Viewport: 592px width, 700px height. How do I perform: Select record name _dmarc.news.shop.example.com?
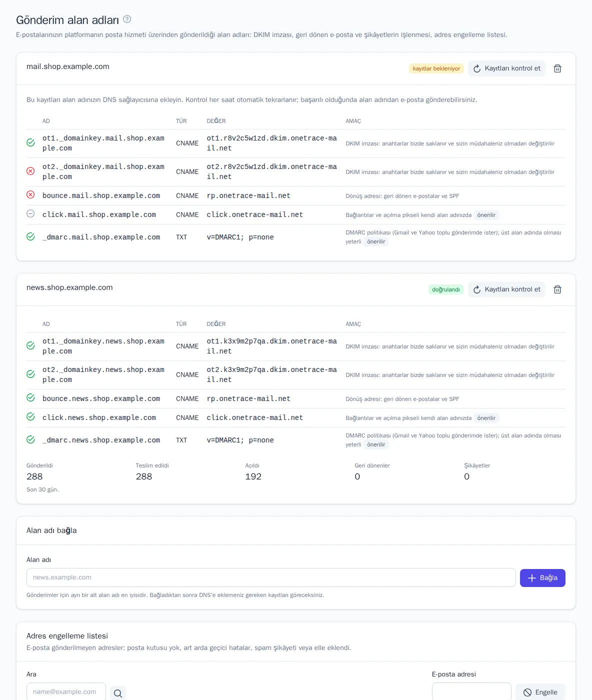point(101,440)
